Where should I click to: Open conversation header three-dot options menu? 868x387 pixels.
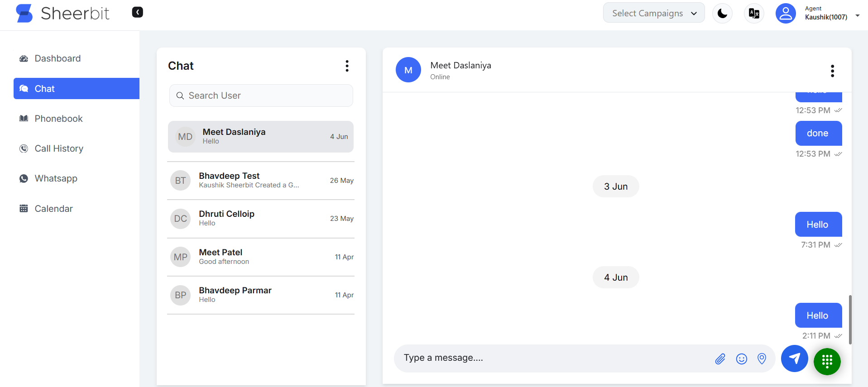832,71
